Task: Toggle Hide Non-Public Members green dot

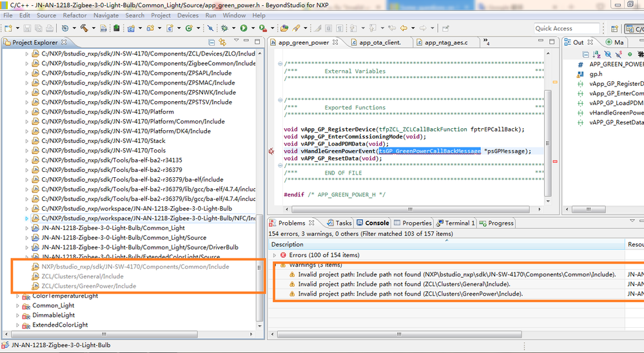Action: pyautogui.click(x=630, y=54)
